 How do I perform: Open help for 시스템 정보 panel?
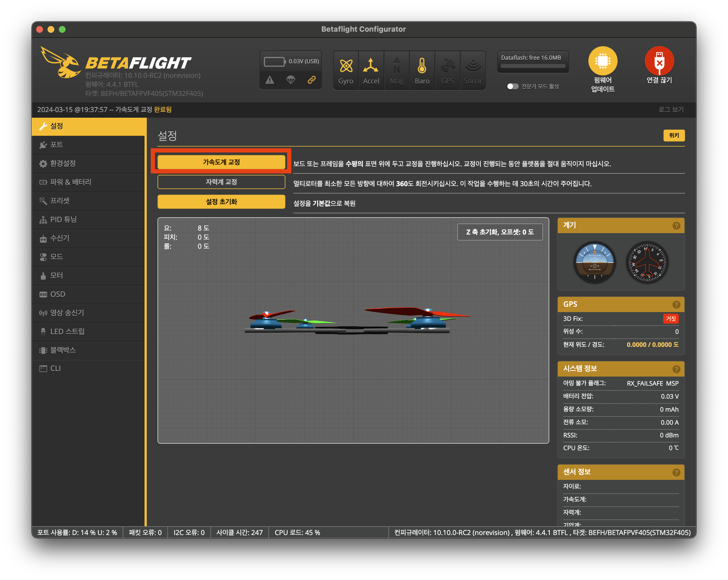(x=676, y=369)
